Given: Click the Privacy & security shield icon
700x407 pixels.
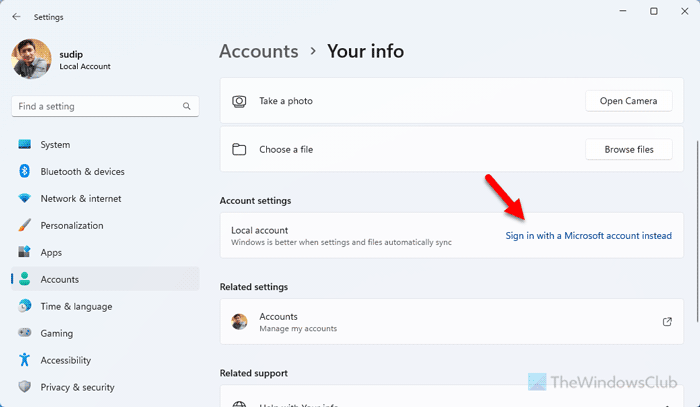Looking at the screenshot, I should 25,387.
